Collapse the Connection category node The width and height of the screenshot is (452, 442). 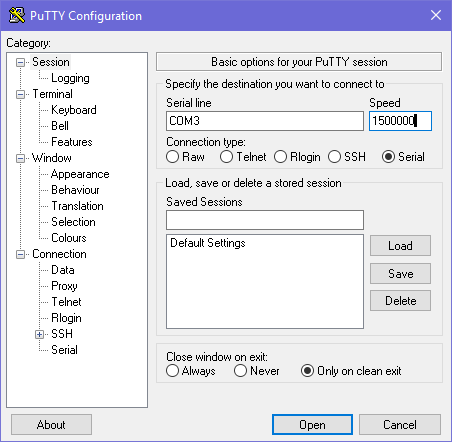click(x=20, y=254)
